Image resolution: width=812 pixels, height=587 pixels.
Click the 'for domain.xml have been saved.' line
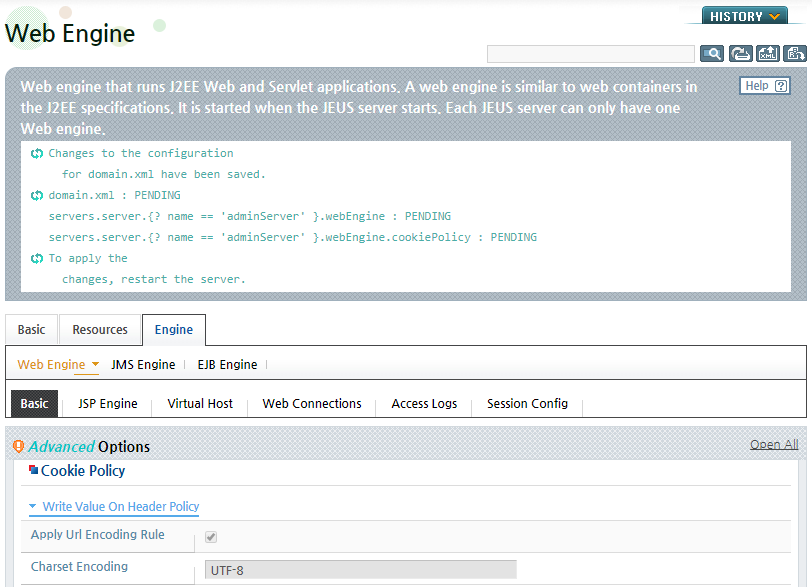164,174
